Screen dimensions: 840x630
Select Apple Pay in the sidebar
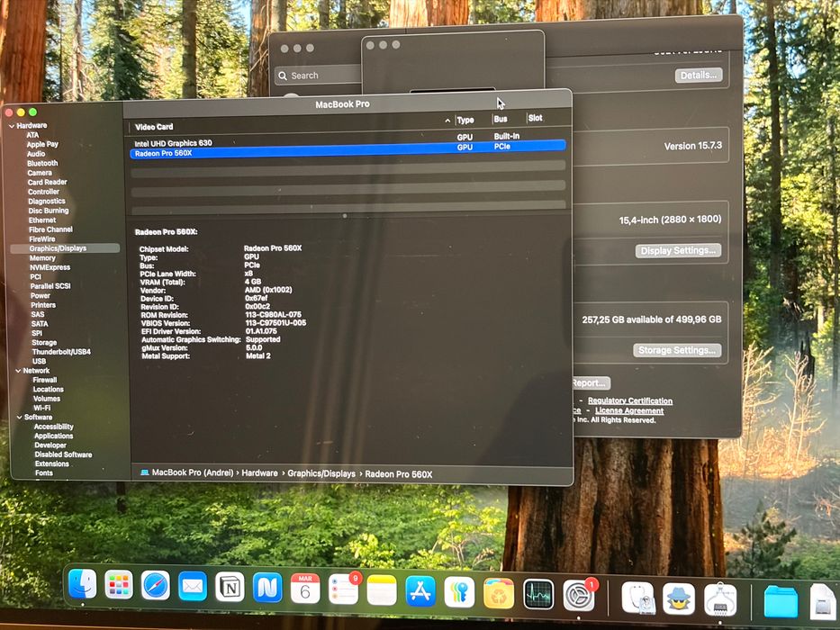(42, 144)
